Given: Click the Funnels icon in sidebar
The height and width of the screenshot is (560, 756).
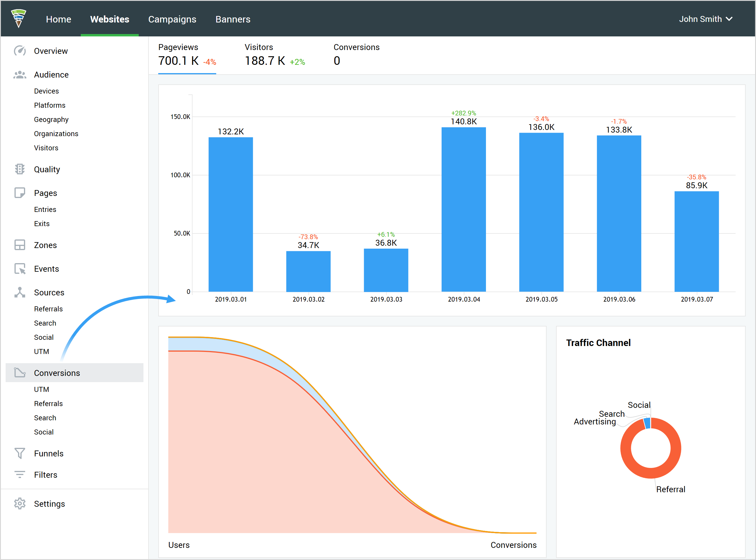Looking at the screenshot, I should (x=20, y=453).
